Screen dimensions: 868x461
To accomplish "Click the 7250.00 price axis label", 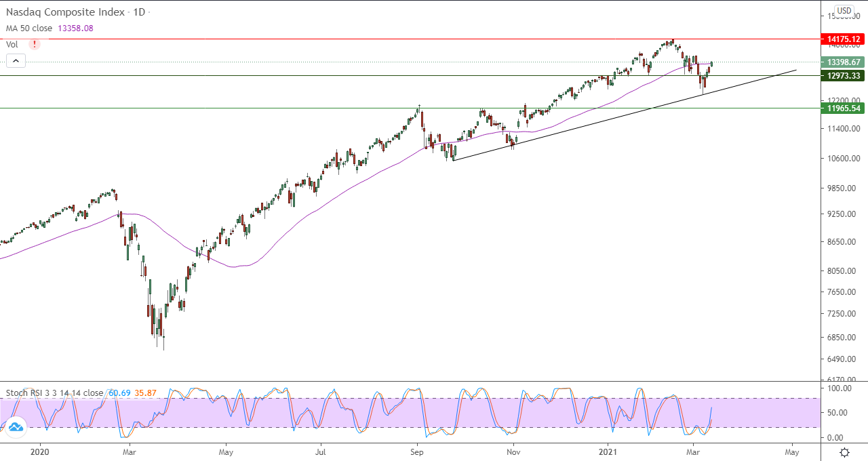I will (x=841, y=314).
